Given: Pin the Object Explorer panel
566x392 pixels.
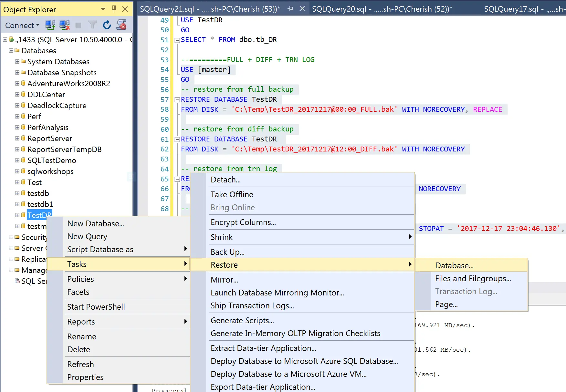Looking at the screenshot, I should [x=114, y=9].
